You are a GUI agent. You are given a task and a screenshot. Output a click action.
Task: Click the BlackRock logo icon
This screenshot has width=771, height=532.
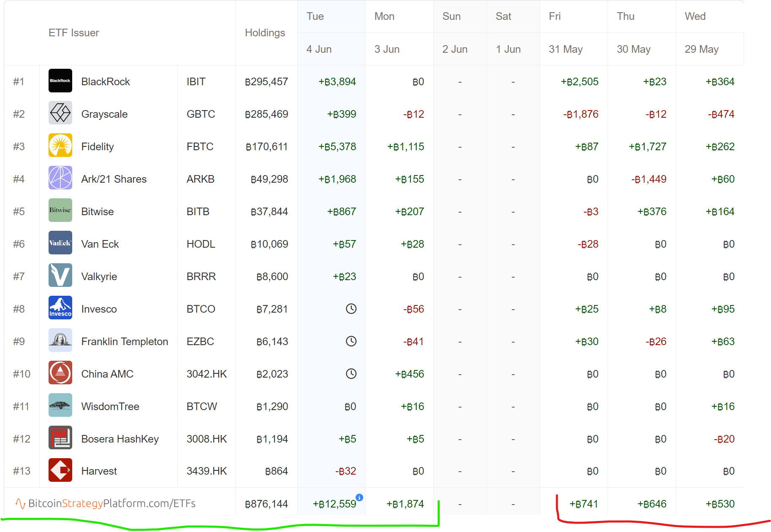tap(60, 81)
